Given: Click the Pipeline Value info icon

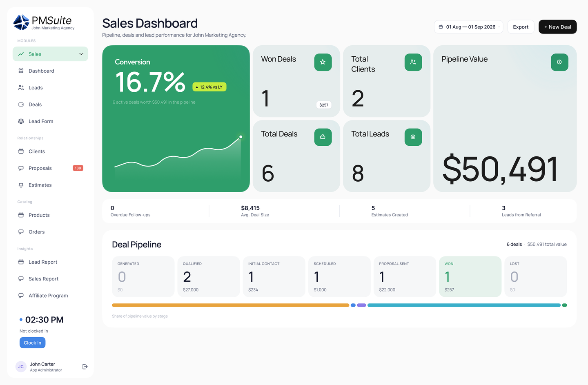Looking at the screenshot, I should (559, 62).
